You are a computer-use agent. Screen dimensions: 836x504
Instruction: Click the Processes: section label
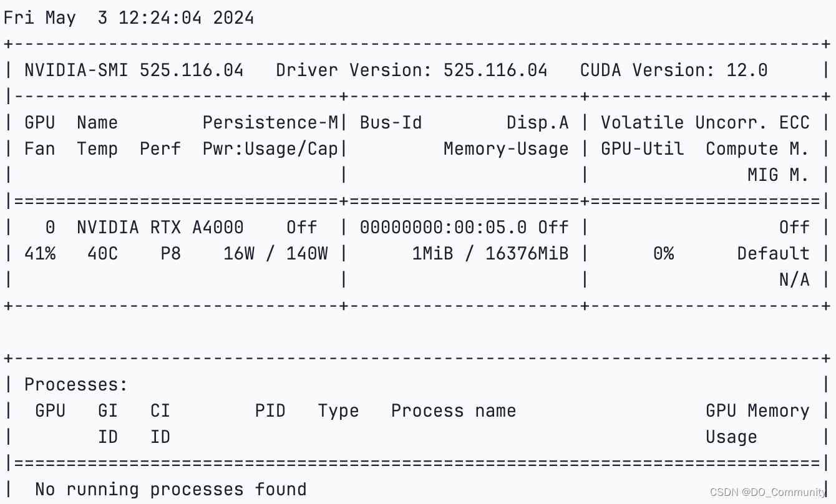click(x=76, y=384)
